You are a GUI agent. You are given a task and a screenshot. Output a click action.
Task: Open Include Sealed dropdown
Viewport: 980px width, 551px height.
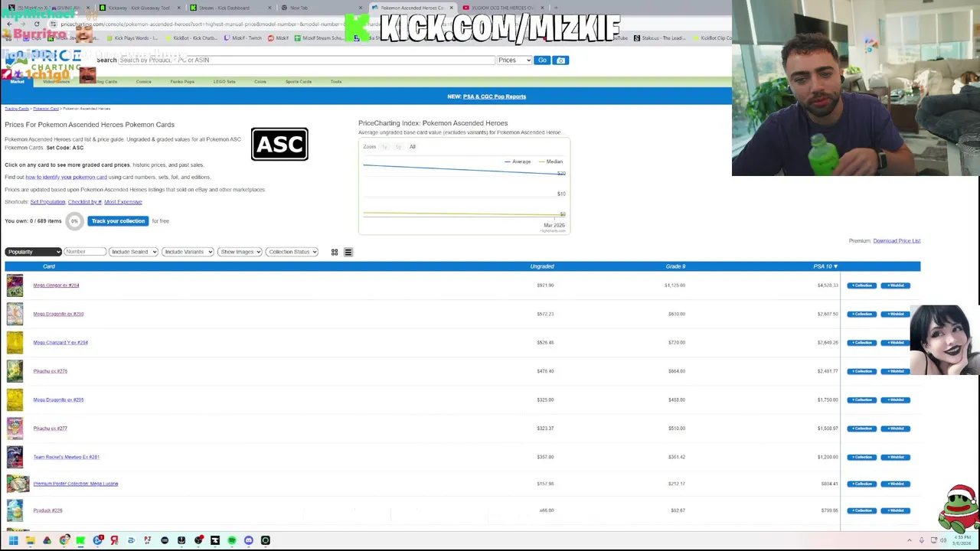[133, 252]
